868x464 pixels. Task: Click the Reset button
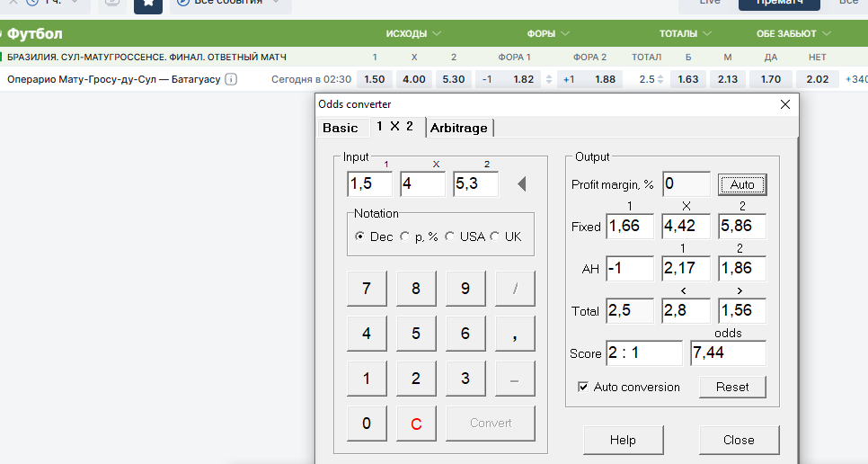click(732, 387)
